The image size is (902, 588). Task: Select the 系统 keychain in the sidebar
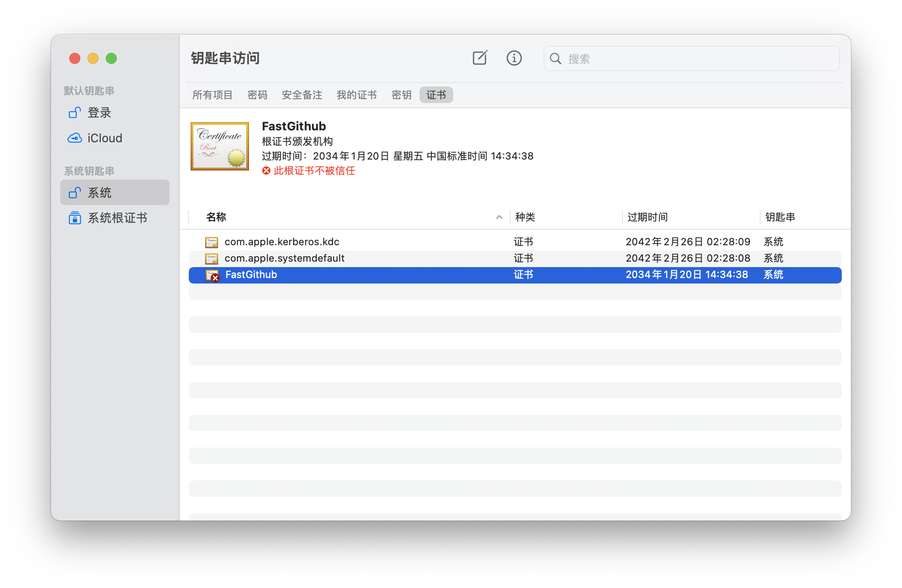click(x=100, y=192)
